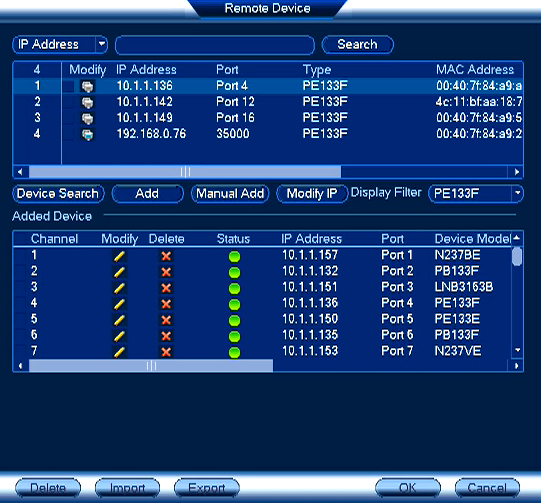Check the box for device 10.1.1.142
Viewport: 541px width, 503px height.
click(68, 102)
